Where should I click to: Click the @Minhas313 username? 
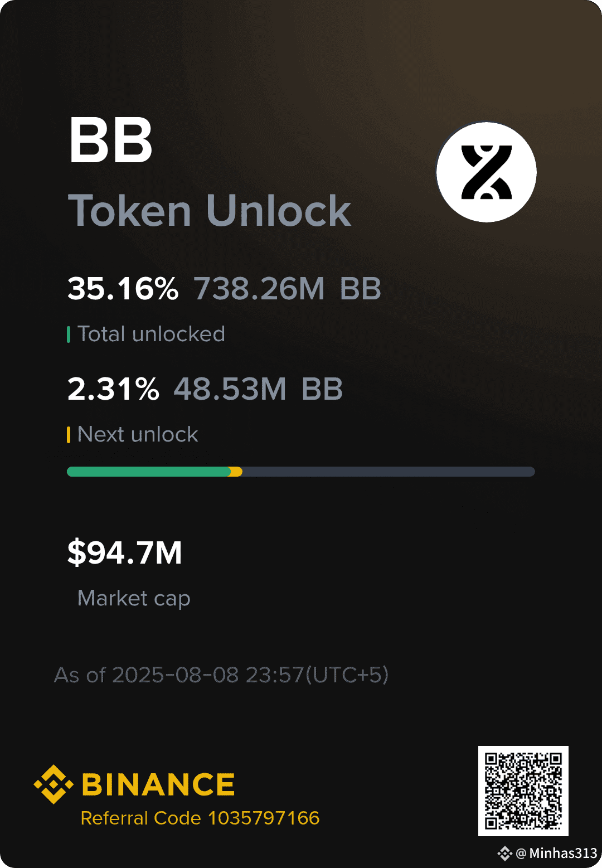556,854
